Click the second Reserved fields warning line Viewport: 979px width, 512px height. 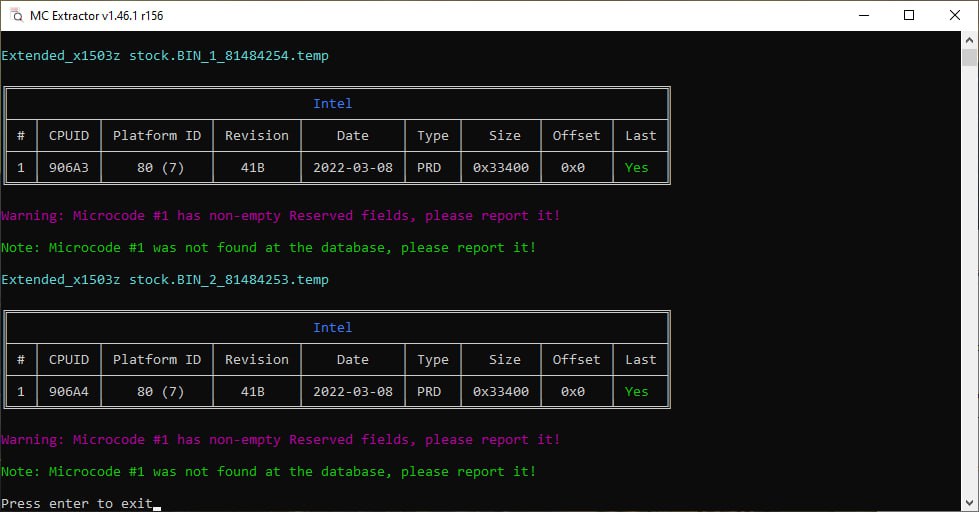(x=281, y=440)
